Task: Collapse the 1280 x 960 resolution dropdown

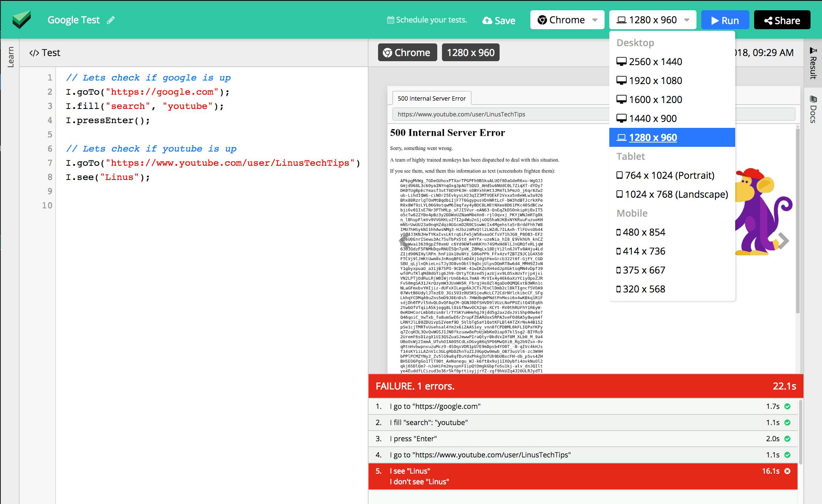Action: point(653,20)
